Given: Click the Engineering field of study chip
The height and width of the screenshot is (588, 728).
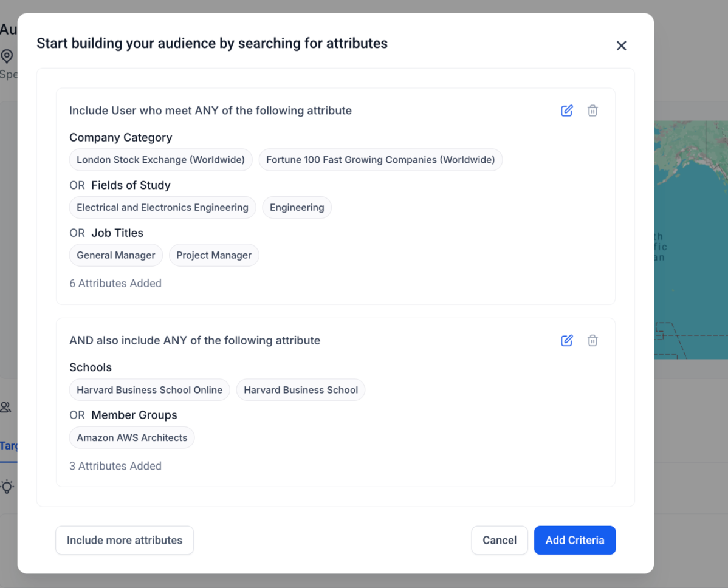Looking at the screenshot, I should click(297, 208).
